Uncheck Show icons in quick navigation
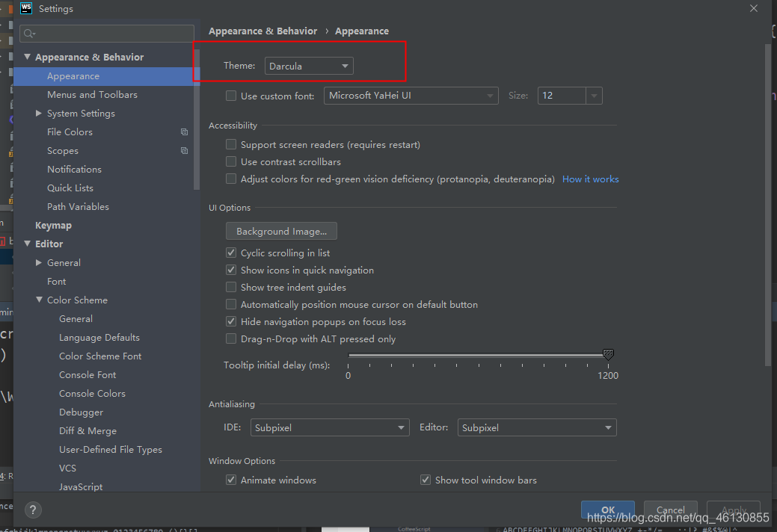 [x=231, y=270]
